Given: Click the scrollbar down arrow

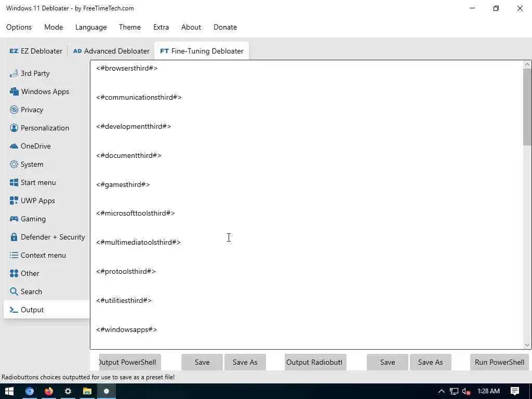Looking at the screenshot, I should tap(527, 345).
